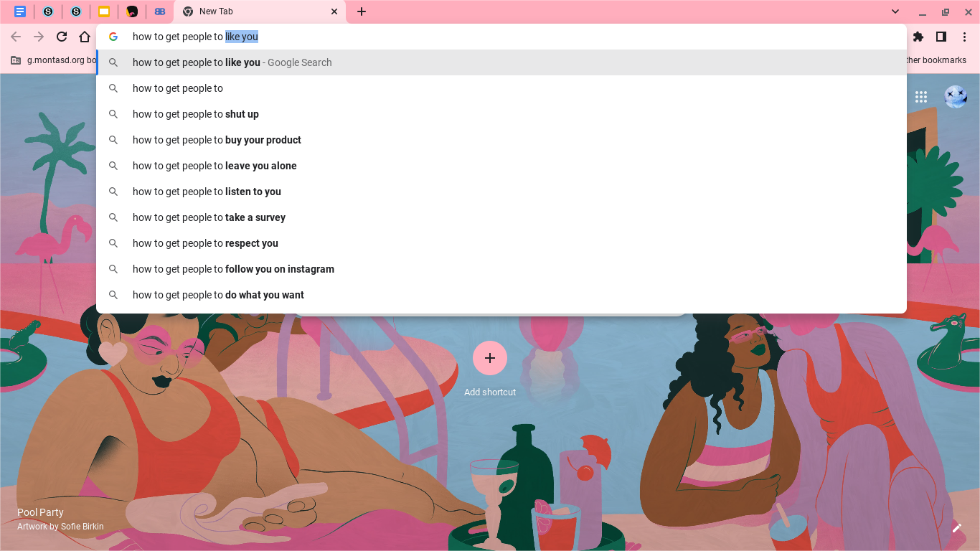Select suggestion "follow you on instagram"
This screenshot has width=980, height=551.
(x=501, y=269)
